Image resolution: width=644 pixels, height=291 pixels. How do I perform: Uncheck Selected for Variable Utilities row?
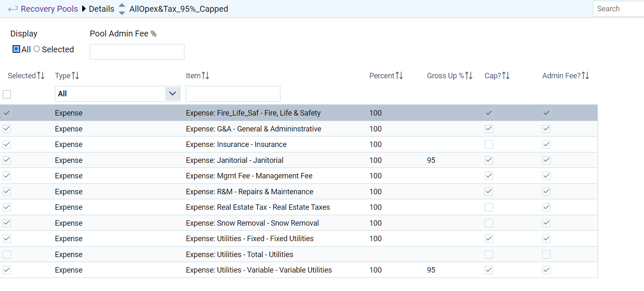click(x=7, y=270)
